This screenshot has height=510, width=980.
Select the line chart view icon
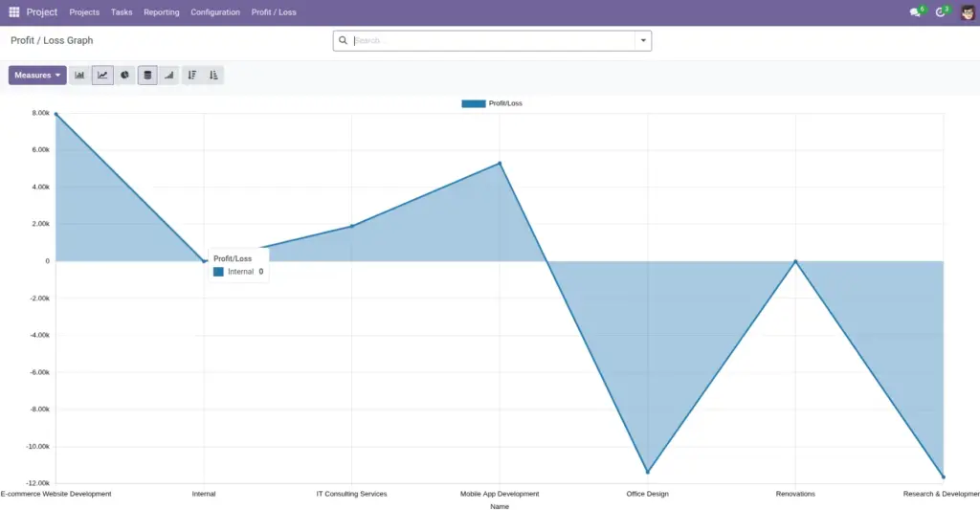(102, 75)
